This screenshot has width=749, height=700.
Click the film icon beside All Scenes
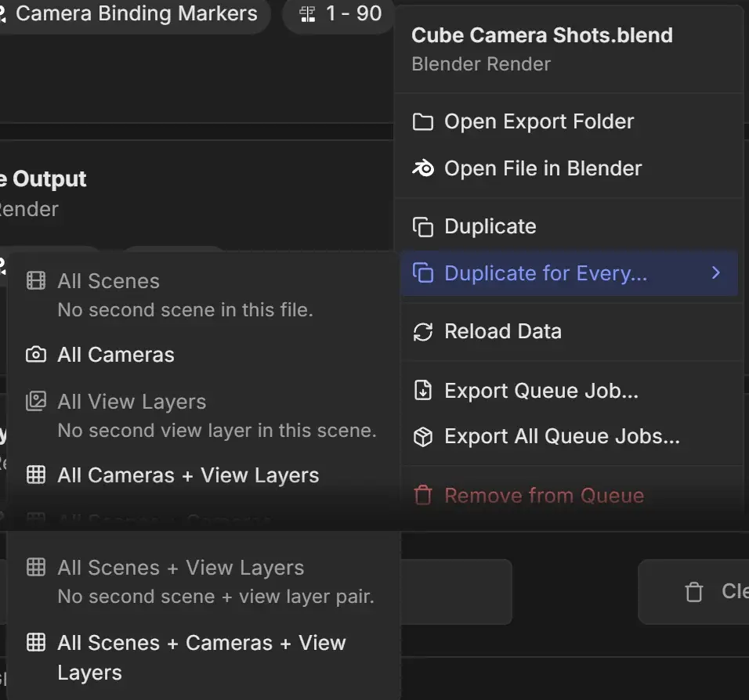click(36, 281)
